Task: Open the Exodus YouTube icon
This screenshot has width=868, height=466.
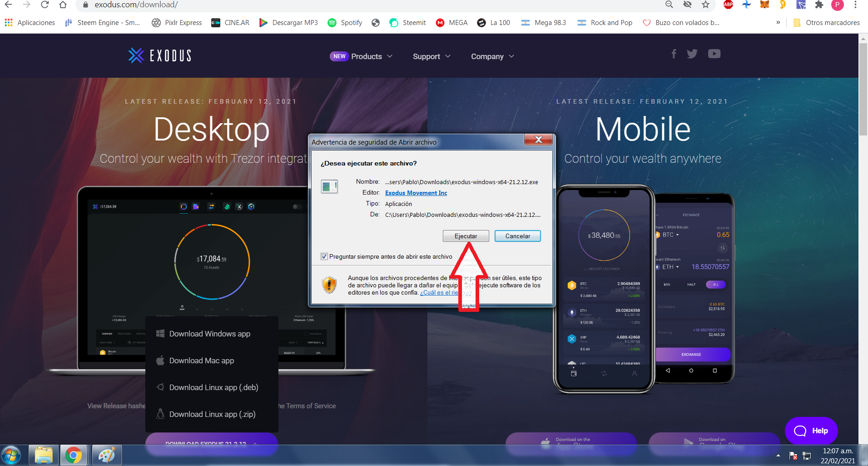Action: click(714, 54)
